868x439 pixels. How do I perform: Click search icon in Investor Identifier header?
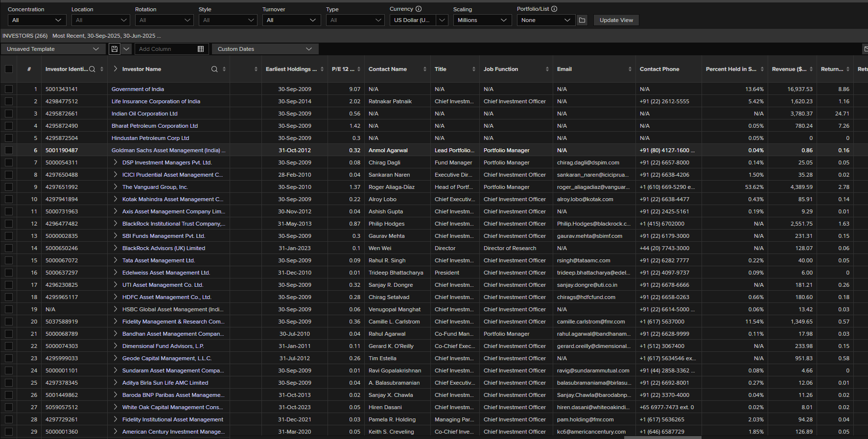click(x=92, y=69)
